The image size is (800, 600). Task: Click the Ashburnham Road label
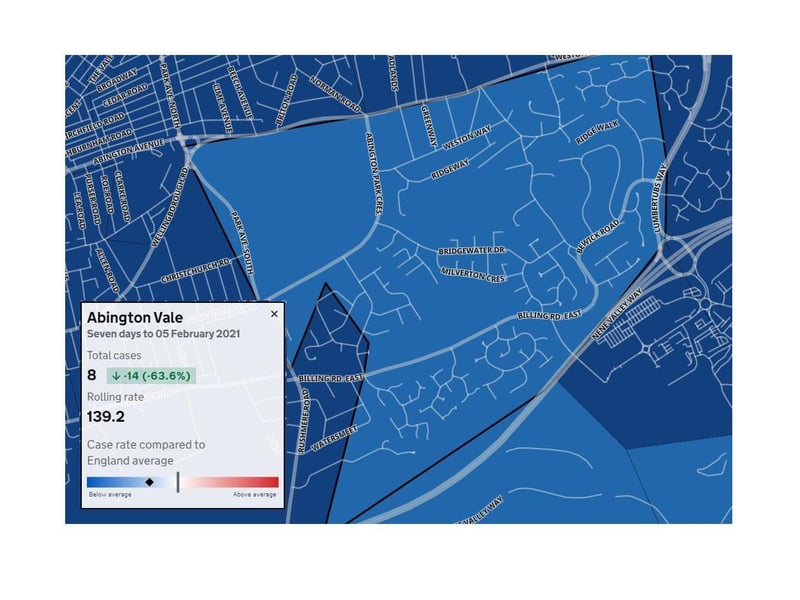(99, 143)
